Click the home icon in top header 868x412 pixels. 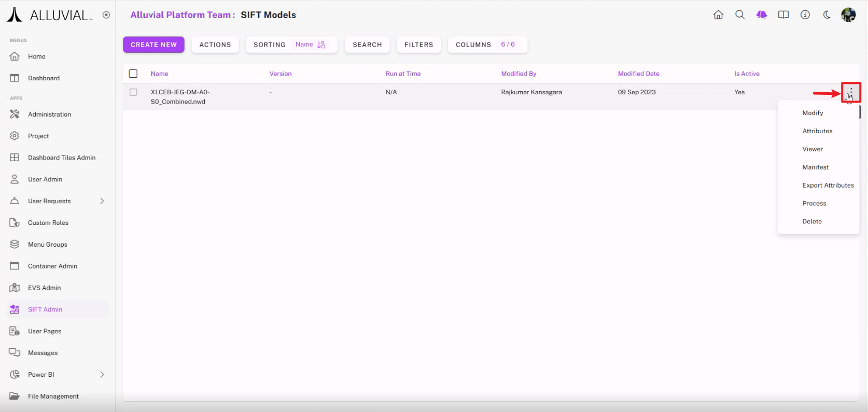(x=718, y=15)
